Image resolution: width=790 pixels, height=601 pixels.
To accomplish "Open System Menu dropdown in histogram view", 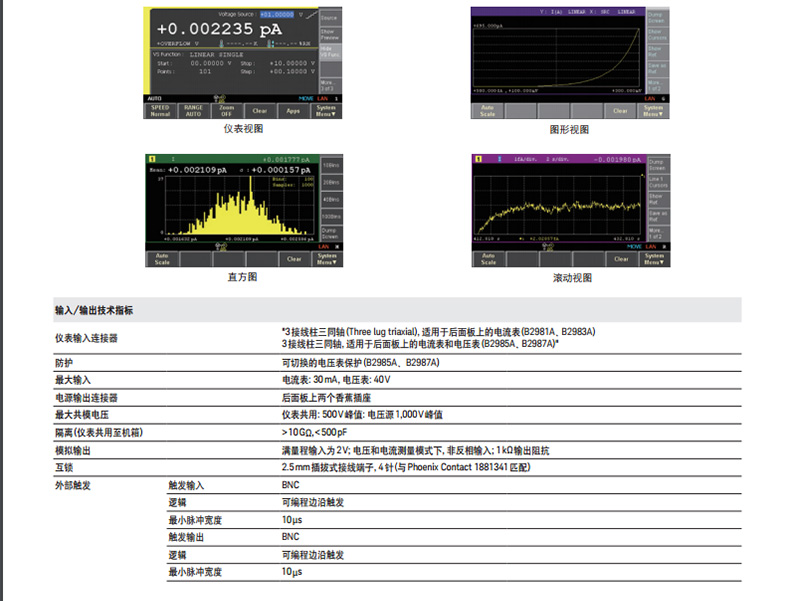I will click(x=326, y=258).
